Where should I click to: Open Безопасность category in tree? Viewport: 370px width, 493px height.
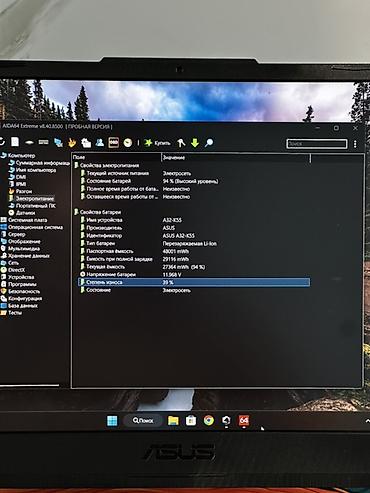(20, 291)
